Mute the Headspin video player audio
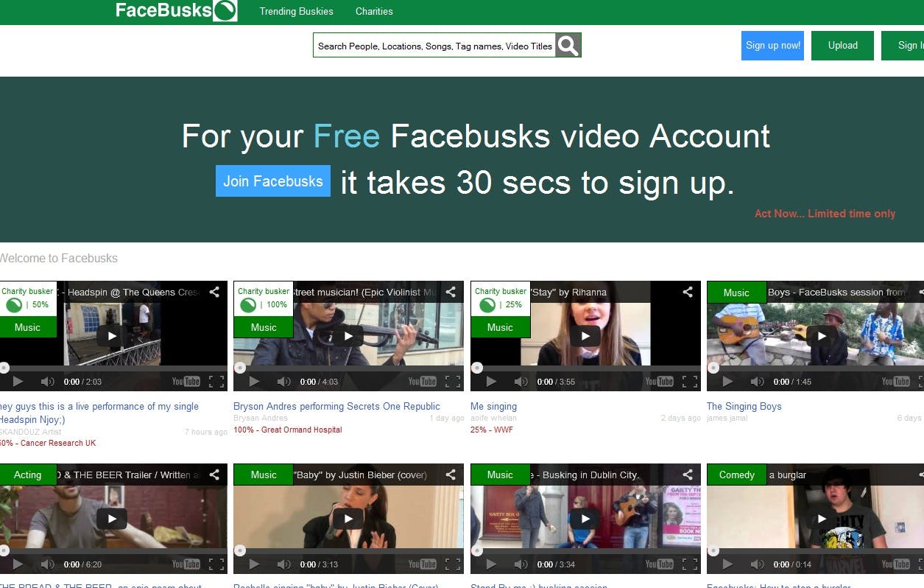This screenshot has width=924, height=588. tap(48, 381)
